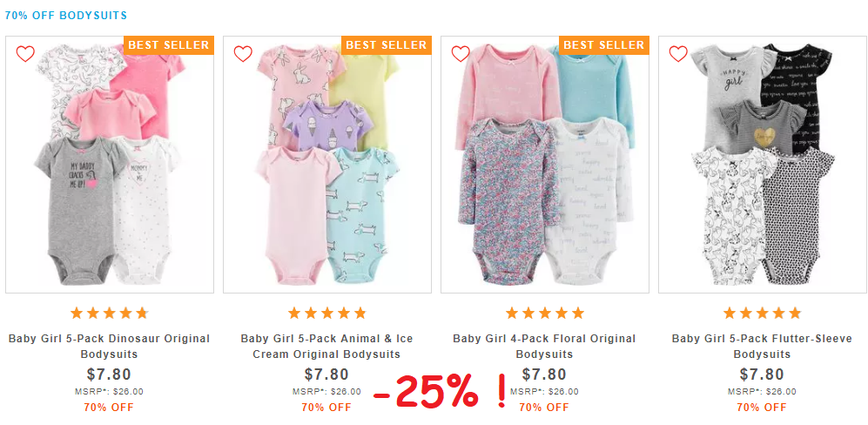View the Floral long-sleeve bodysuits image

[x=545, y=165]
